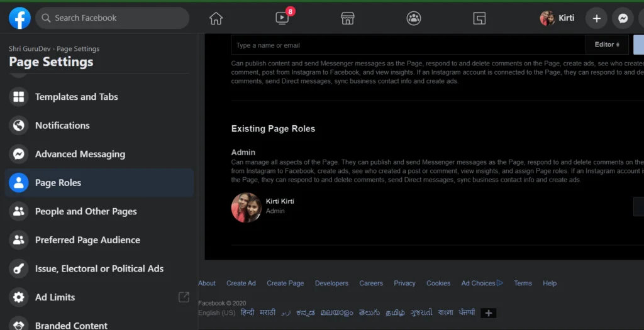Add another language with plus button
The image size is (644, 330).
[x=489, y=313]
